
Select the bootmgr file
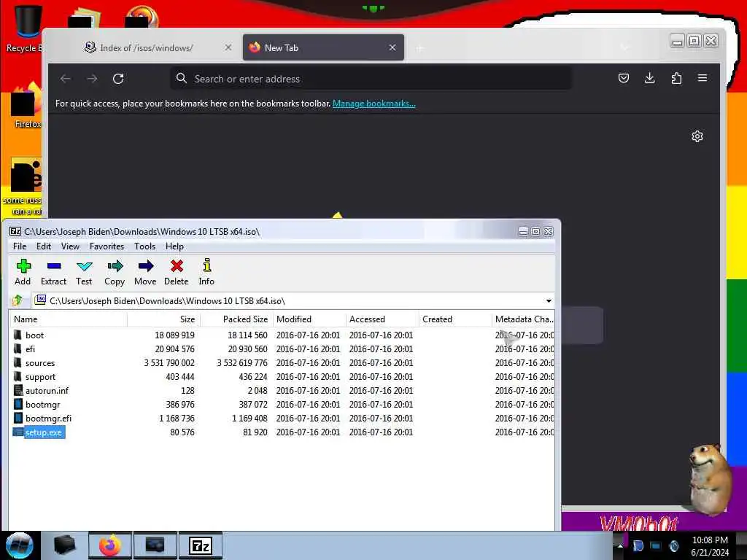coord(282,404)
